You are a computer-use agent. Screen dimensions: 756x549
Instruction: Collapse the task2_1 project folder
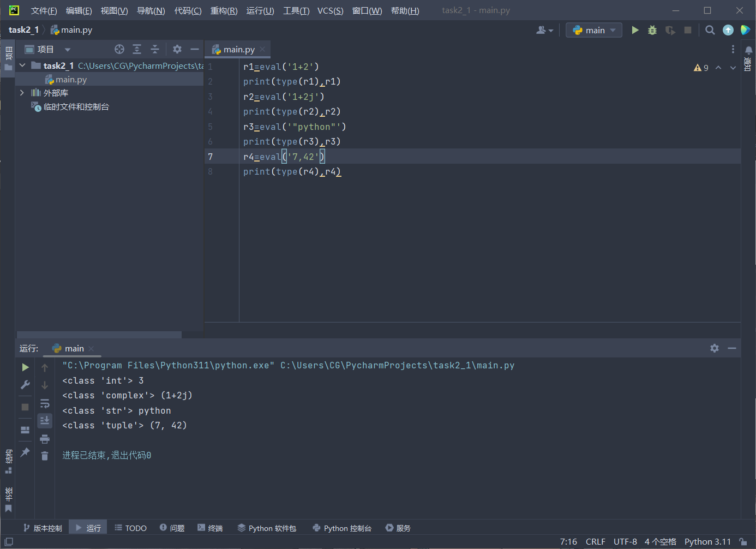22,65
